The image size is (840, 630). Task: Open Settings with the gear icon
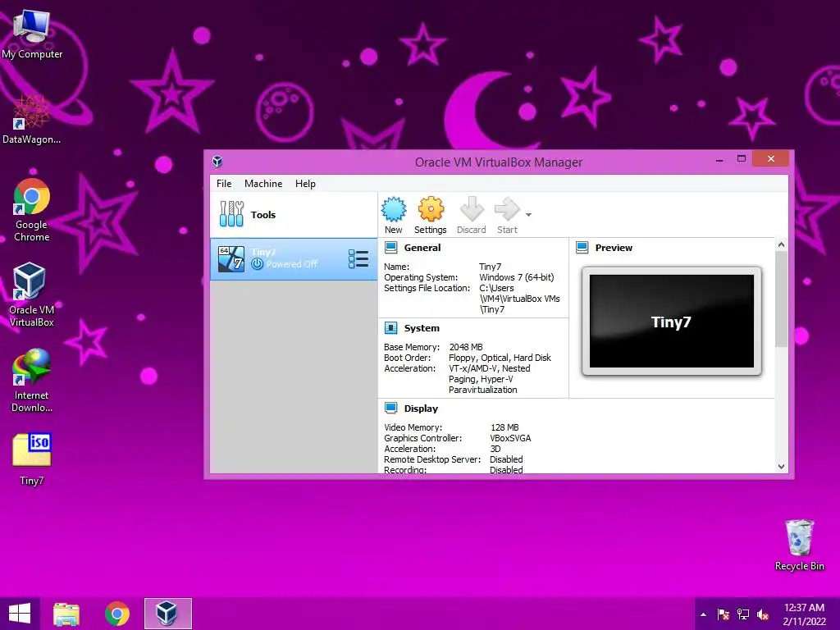[431, 209]
